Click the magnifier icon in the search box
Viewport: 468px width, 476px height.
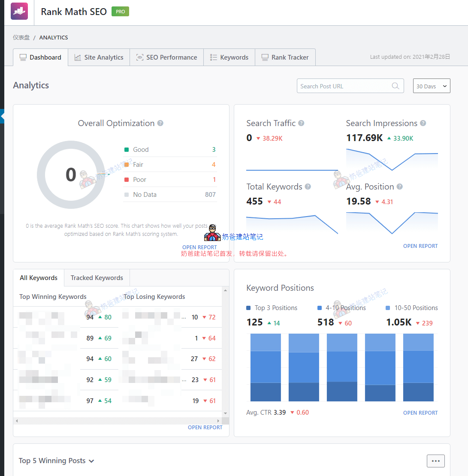click(395, 86)
